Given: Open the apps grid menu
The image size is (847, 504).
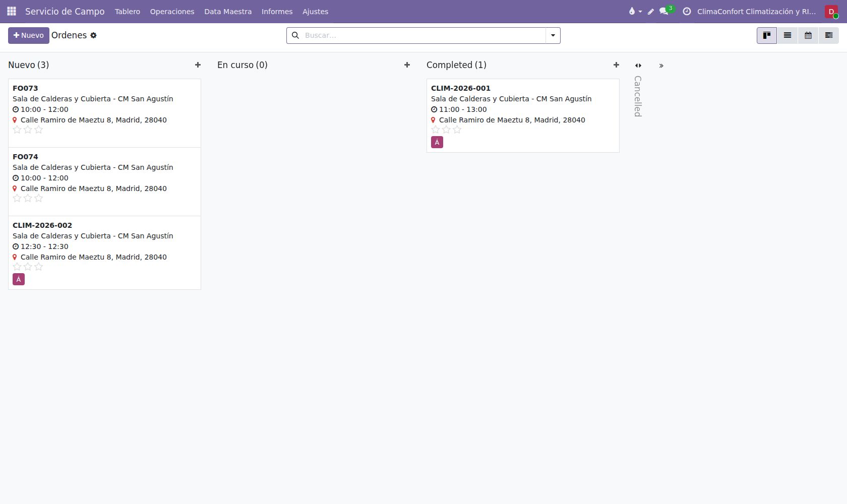Looking at the screenshot, I should pos(12,11).
